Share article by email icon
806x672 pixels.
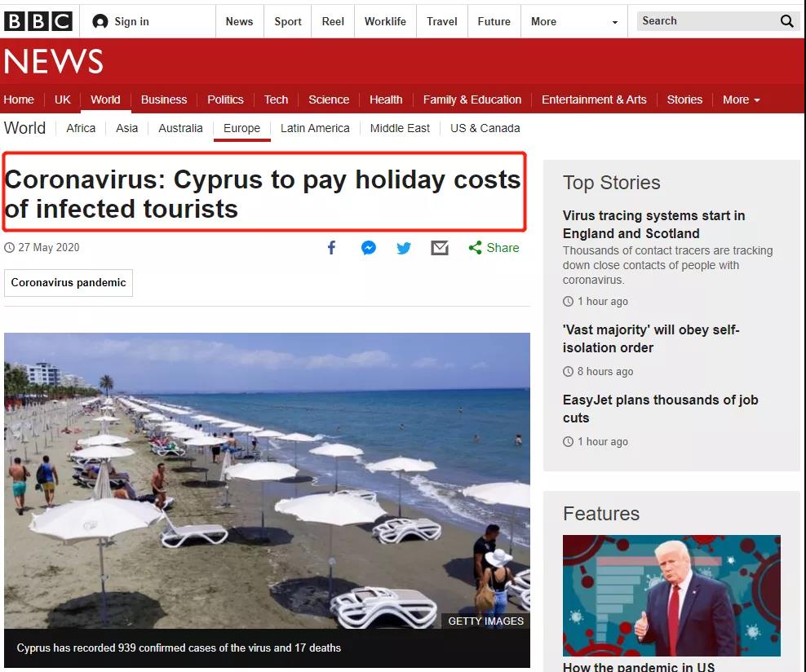point(440,248)
